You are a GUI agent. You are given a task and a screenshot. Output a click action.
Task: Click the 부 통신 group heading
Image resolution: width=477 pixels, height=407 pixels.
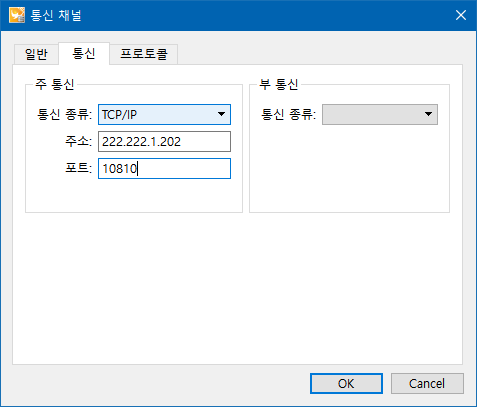[279, 84]
